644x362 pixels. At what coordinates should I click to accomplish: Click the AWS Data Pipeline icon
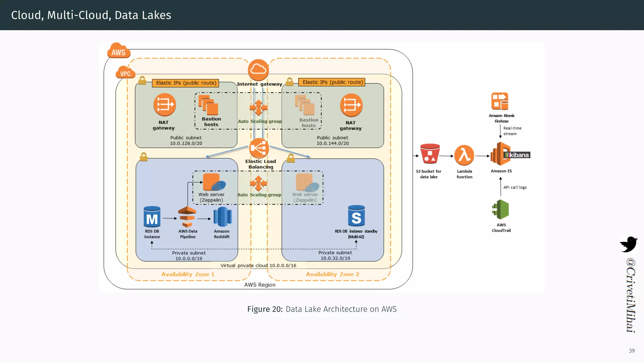click(x=187, y=217)
